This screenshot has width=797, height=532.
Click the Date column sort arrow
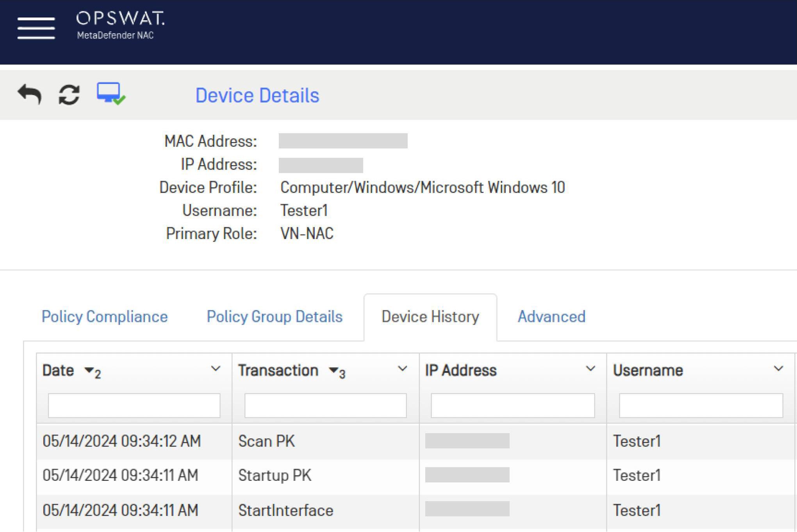(89, 370)
